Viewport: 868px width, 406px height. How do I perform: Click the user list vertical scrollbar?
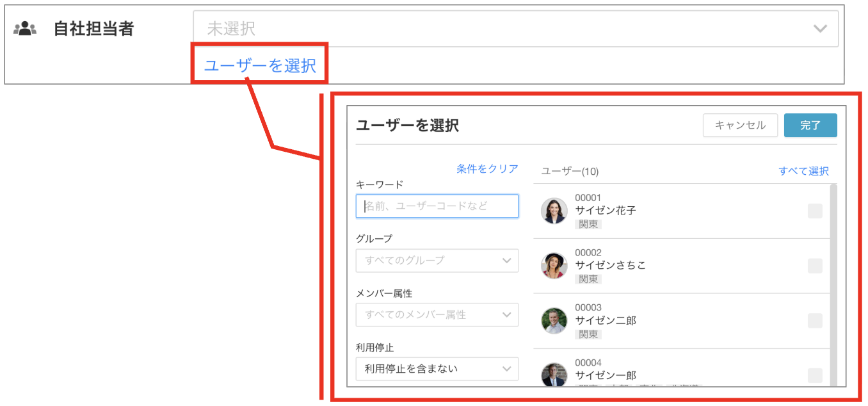click(x=833, y=285)
